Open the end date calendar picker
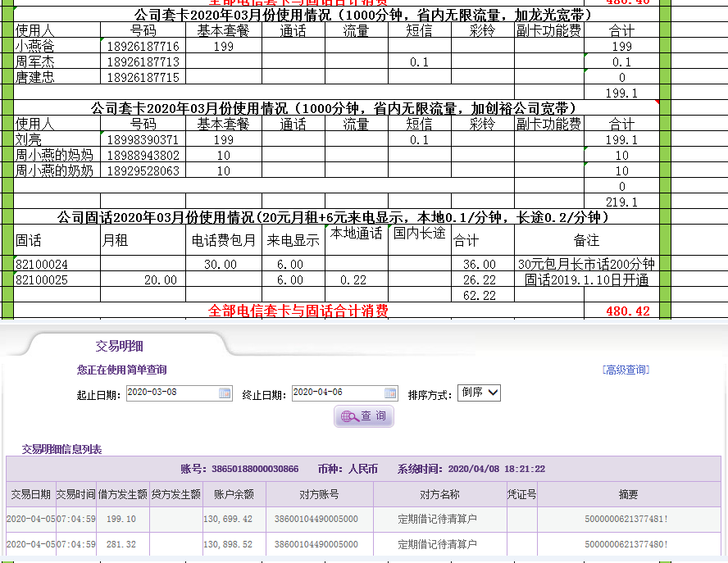 coord(390,393)
